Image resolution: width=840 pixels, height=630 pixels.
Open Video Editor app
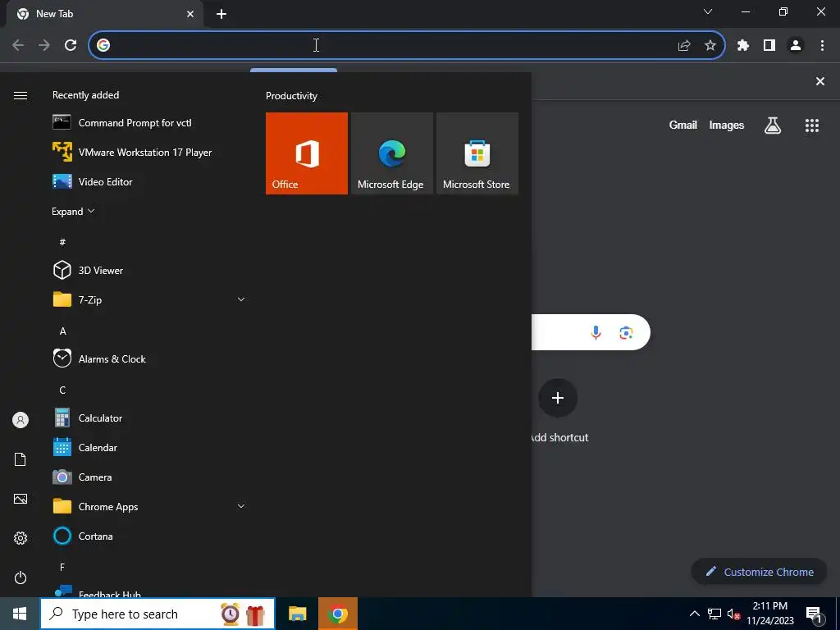[149, 181]
